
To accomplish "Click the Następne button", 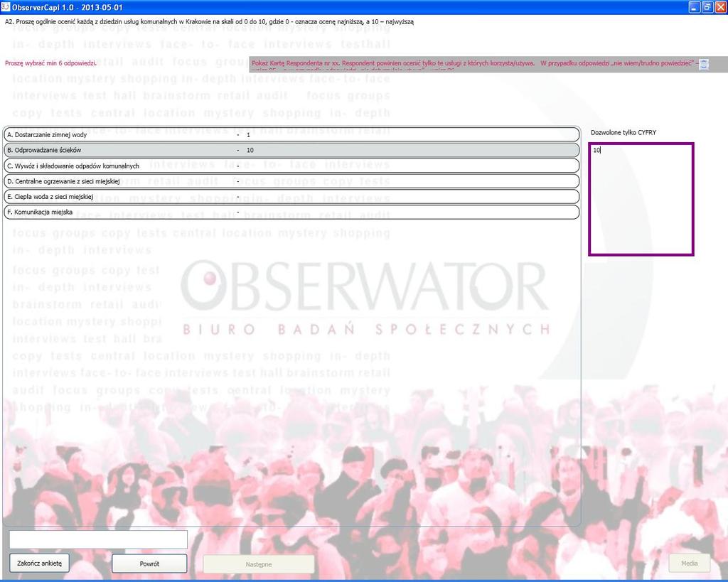I will (259, 564).
